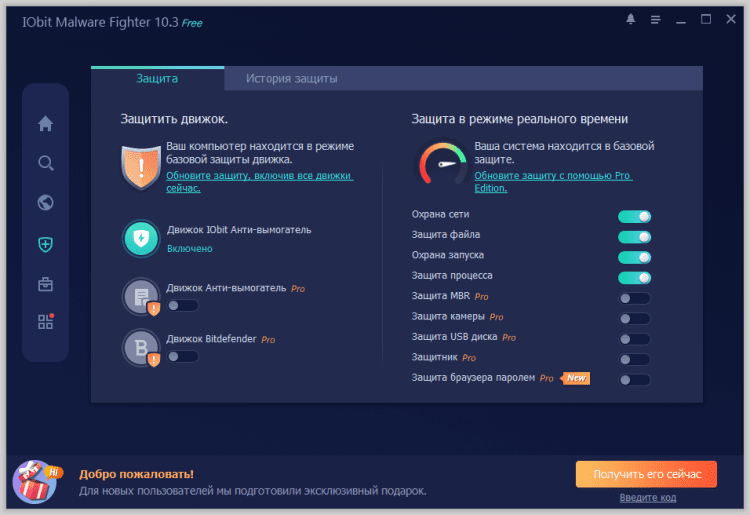Enable Движок Анти-вымогатель Pro toggle
The width and height of the screenshot is (750, 515).
pyautogui.click(x=182, y=306)
